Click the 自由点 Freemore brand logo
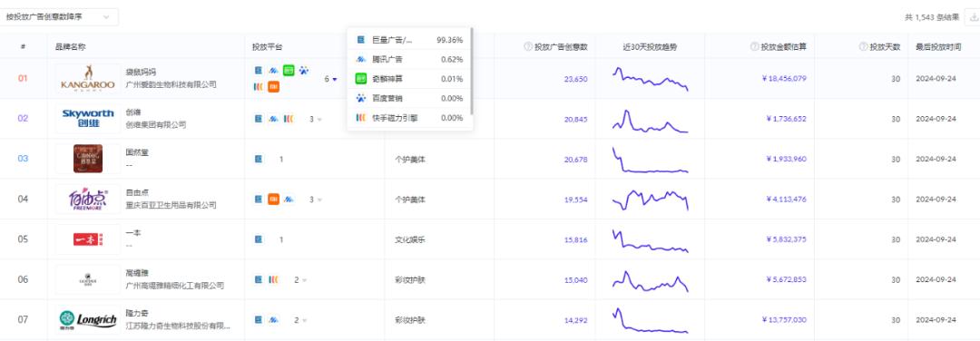The width and height of the screenshot is (980, 341). [x=87, y=200]
